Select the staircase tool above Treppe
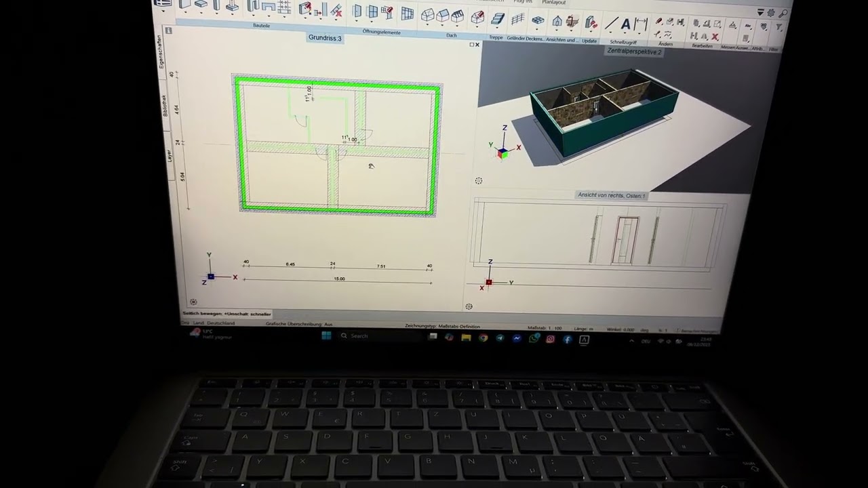Screen dimensions: 868x488 498,18
